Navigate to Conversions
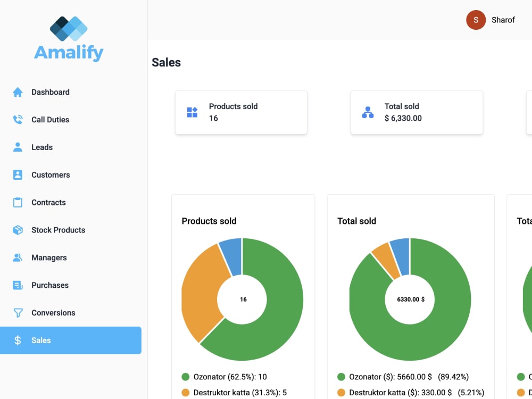 tap(71, 313)
